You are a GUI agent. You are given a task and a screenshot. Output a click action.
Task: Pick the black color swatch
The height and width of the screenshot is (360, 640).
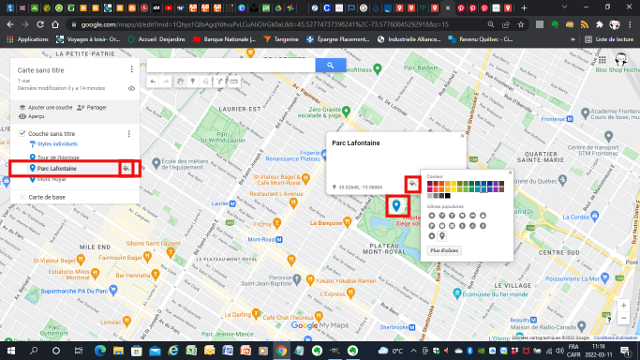[x=448, y=196]
